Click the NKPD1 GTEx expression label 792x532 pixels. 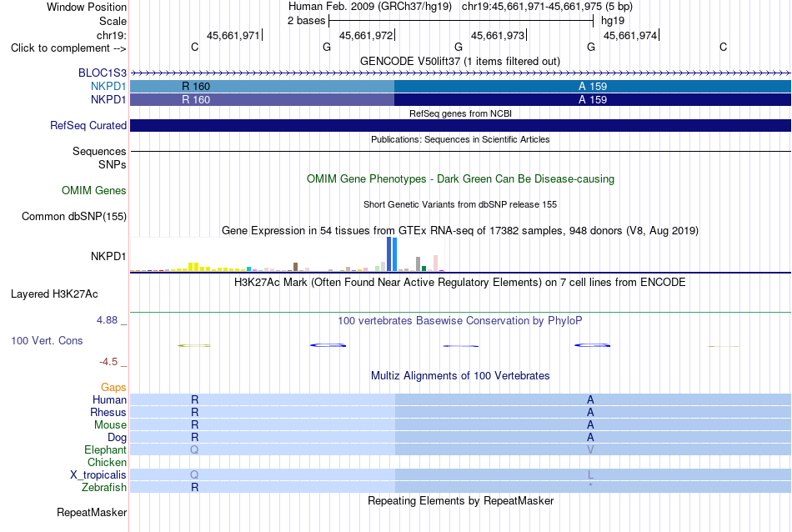tap(108, 256)
